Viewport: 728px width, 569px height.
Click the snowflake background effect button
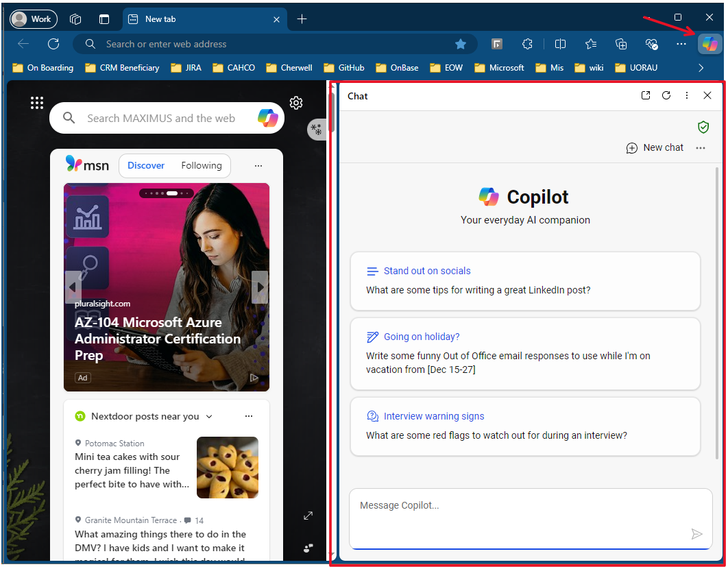point(316,130)
